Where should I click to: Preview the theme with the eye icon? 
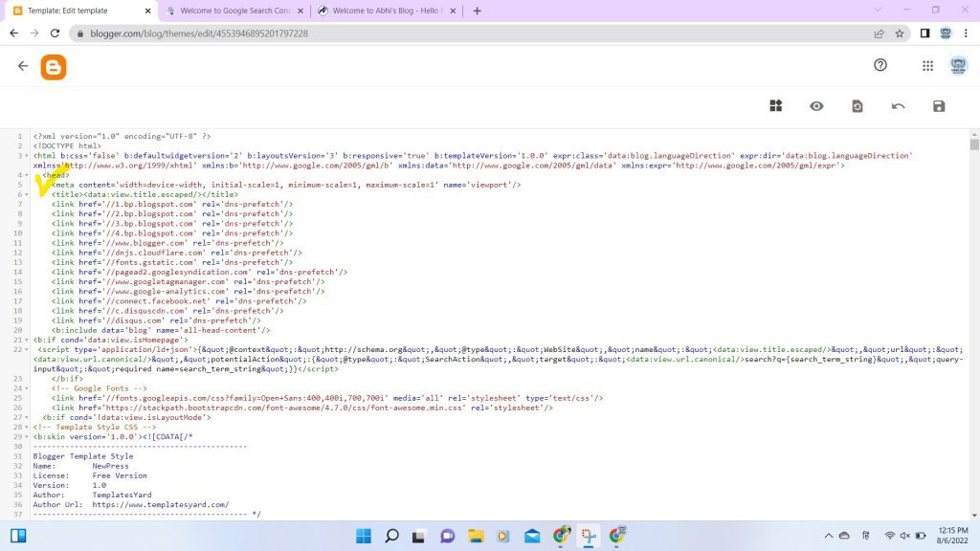(x=816, y=106)
